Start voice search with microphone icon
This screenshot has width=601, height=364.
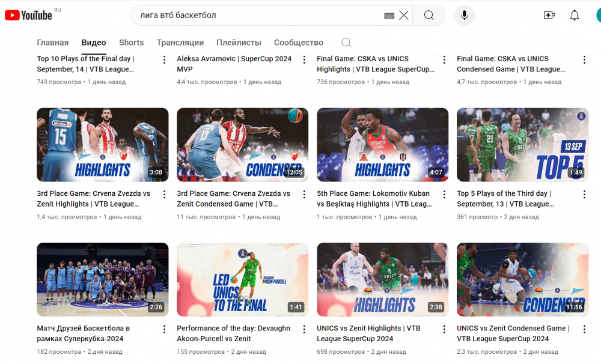[x=464, y=16]
